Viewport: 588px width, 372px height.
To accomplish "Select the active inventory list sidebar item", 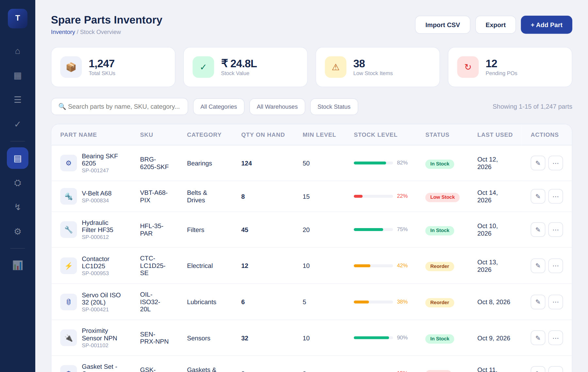I will coord(18,158).
